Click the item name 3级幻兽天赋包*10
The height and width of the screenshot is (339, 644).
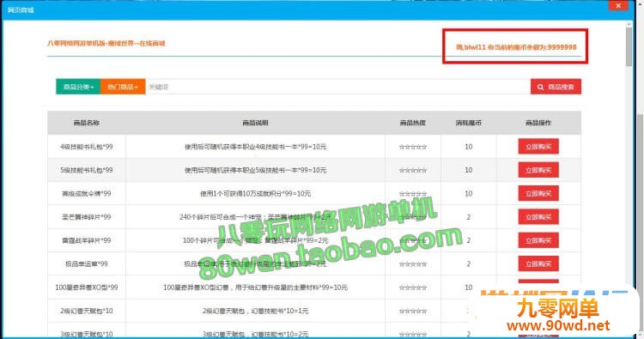(86, 334)
